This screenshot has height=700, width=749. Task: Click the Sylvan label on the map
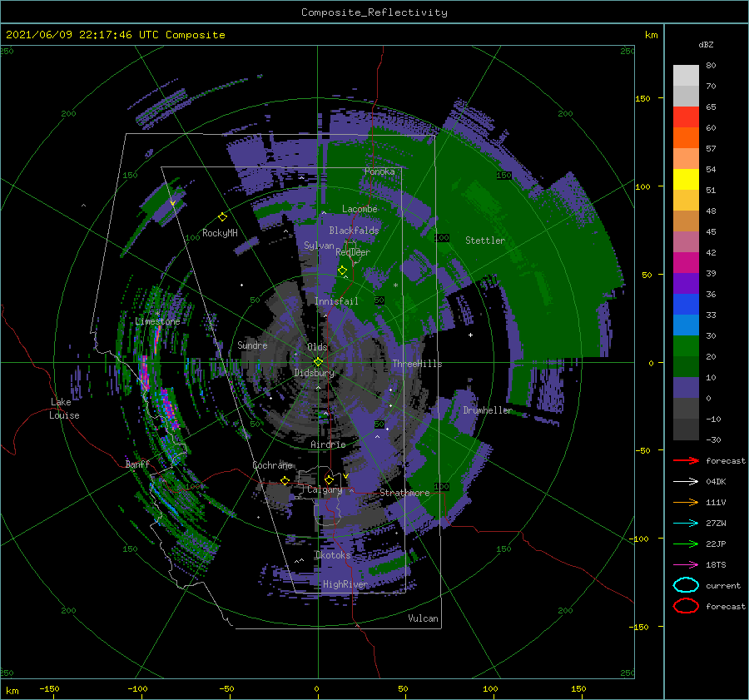pos(319,246)
